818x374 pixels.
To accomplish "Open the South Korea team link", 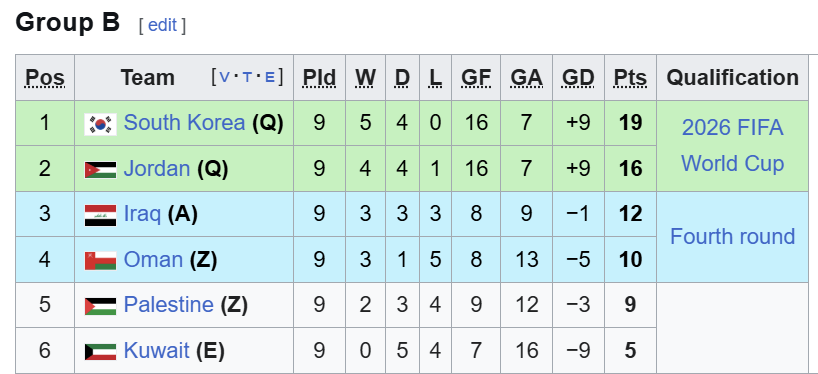I will pyautogui.click(x=184, y=123).
